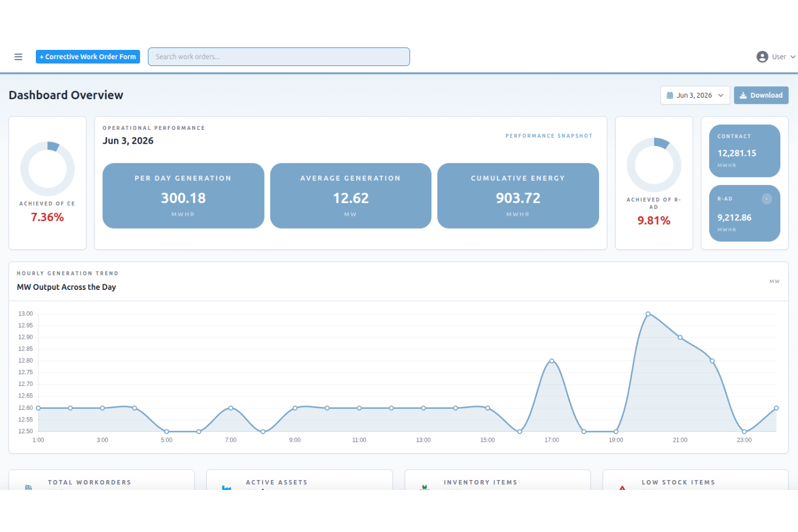Expand the User account dropdown
Image resolution: width=798 pixels, height=532 pixels.
click(776, 57)
